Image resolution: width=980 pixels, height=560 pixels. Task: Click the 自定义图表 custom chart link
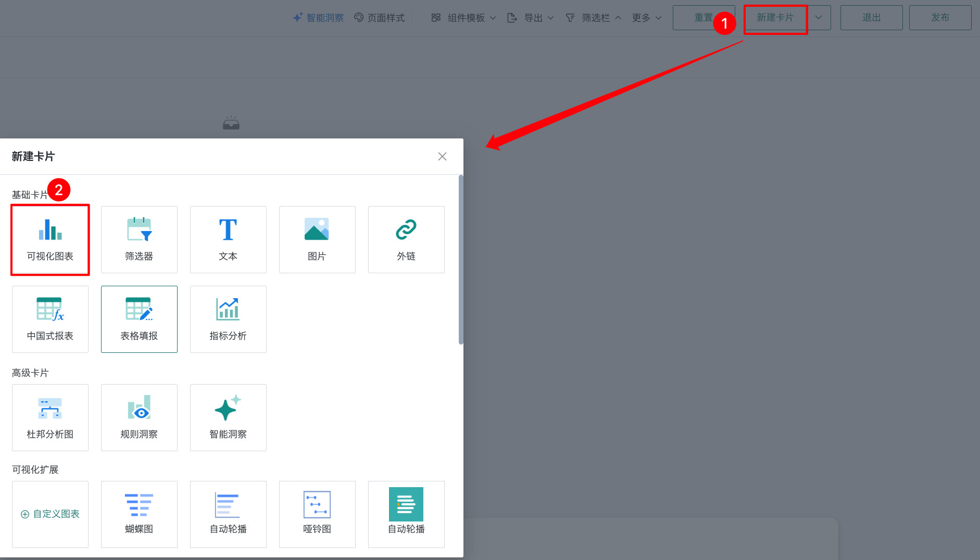(51, 514)
